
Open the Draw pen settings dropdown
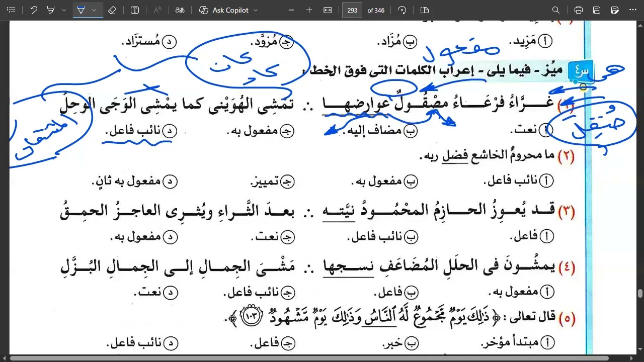click(x=94, y=10)
